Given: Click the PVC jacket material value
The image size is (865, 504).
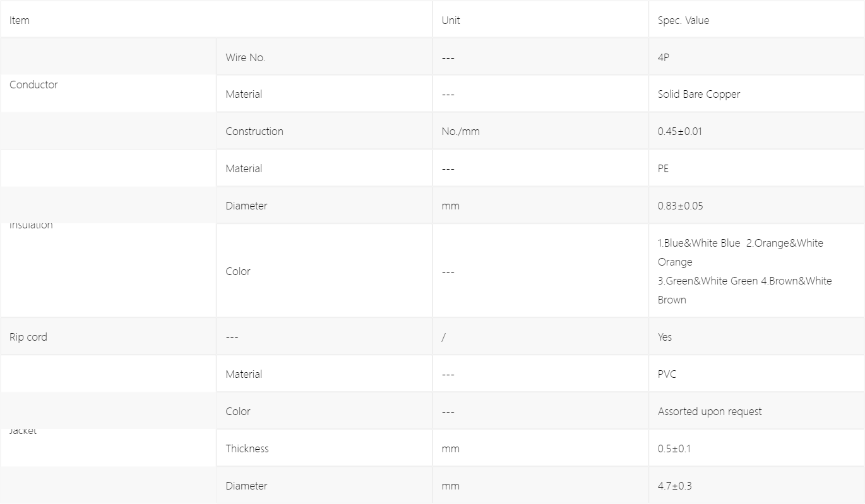Looking at the screenshot, I should point(667,374).
